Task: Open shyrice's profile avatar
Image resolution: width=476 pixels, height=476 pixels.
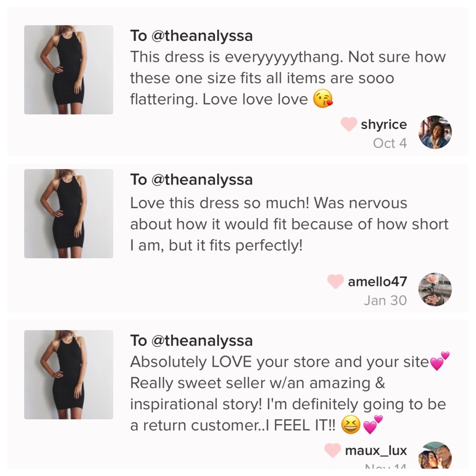Action: 435,132
